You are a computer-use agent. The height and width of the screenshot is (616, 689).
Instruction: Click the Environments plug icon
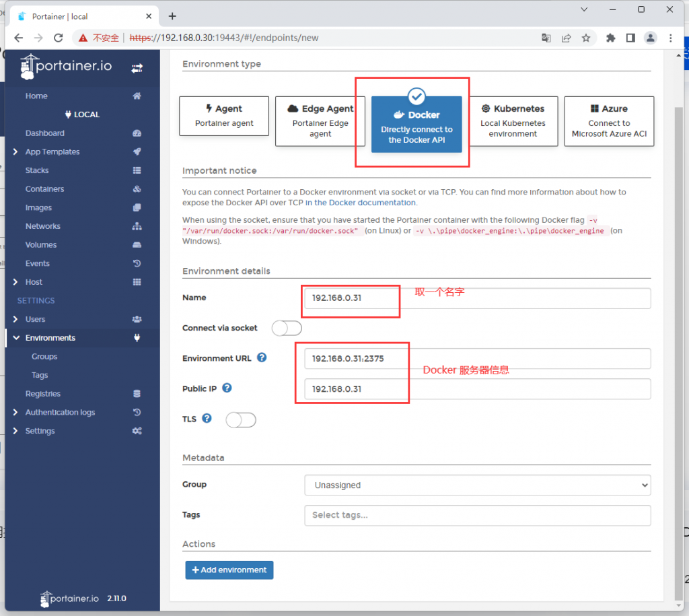pos(137,338)
